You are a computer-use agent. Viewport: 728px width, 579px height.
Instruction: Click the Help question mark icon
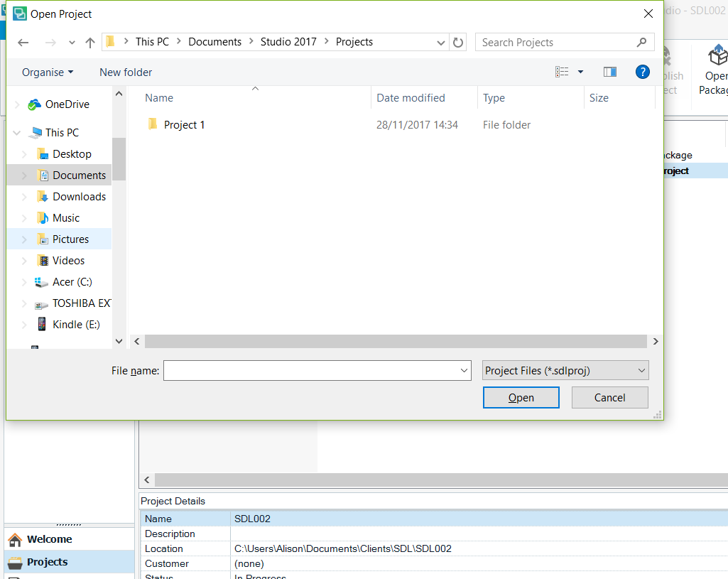643,72
